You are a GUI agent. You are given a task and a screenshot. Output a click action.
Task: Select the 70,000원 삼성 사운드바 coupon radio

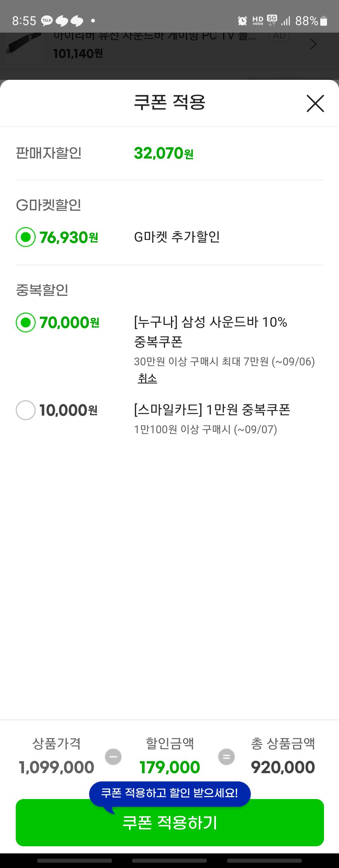coord(25,322)
